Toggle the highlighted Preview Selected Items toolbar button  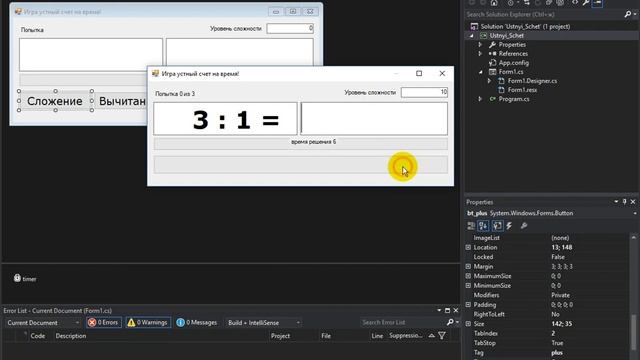[597, 3]
